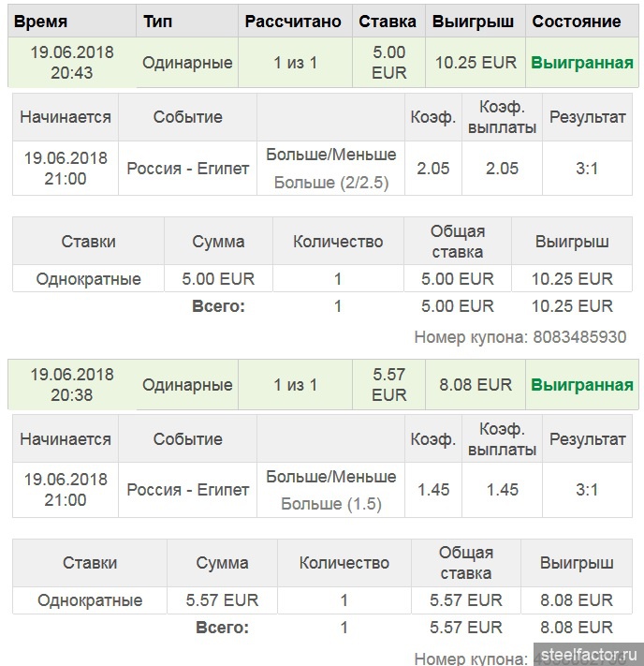Click Выигранная status of the 10.25 EUR bet

coord(581,64)
